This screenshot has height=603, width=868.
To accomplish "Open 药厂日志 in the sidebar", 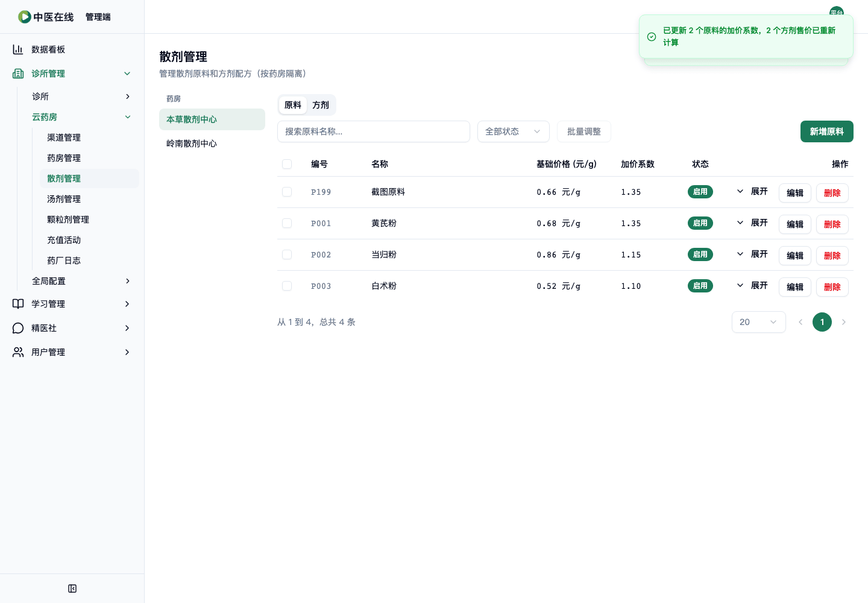I will click(89, 260).
